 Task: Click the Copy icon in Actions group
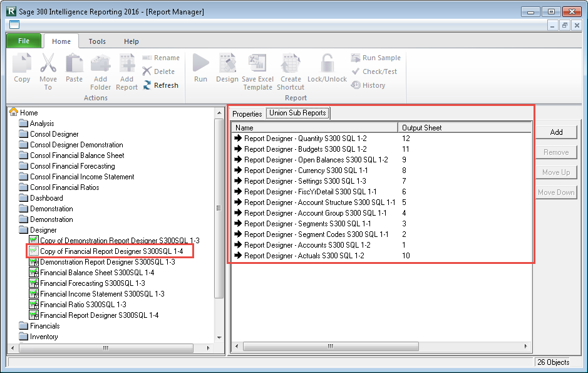click(22, 63)
